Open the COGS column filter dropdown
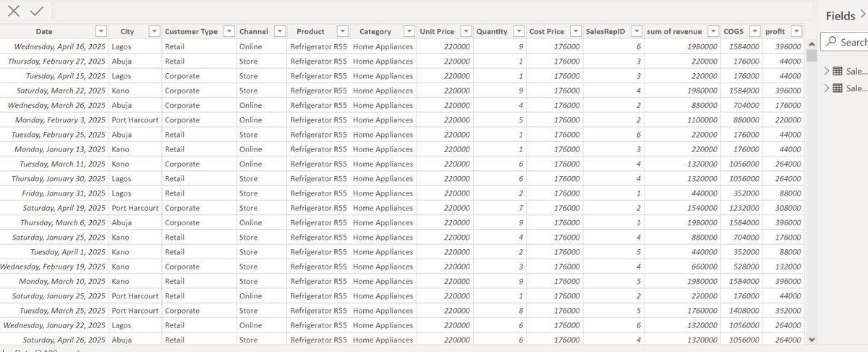868x352 pixels. 754,31
